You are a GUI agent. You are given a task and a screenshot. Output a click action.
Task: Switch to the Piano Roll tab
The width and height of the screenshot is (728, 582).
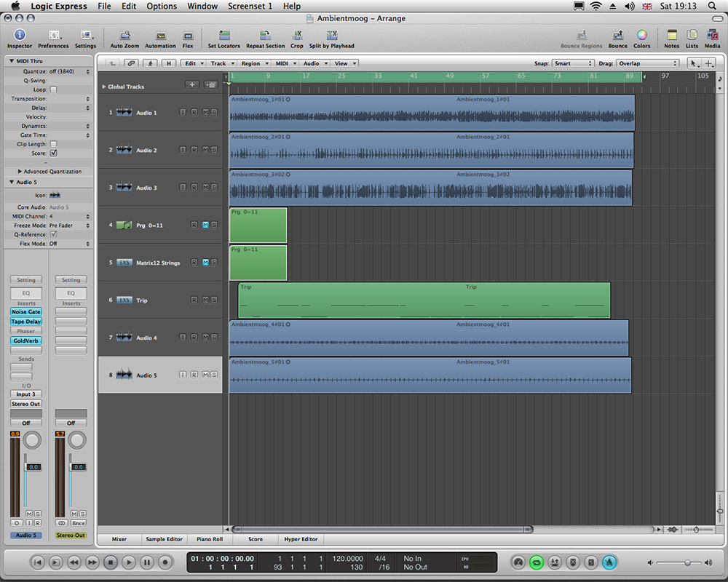(x=210, y=540)
